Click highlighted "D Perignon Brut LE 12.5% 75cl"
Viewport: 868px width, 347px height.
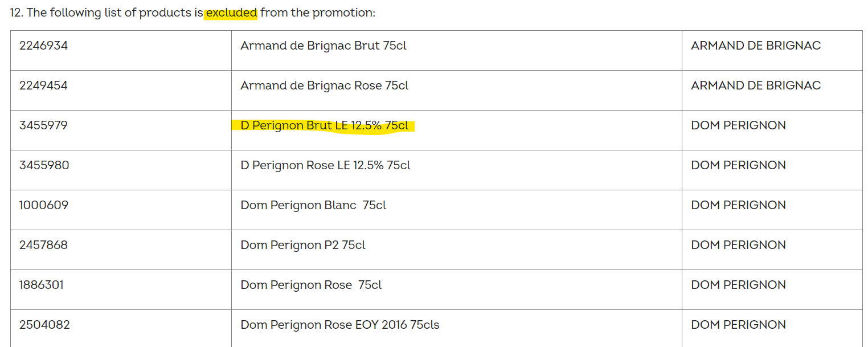coord(325,125)
